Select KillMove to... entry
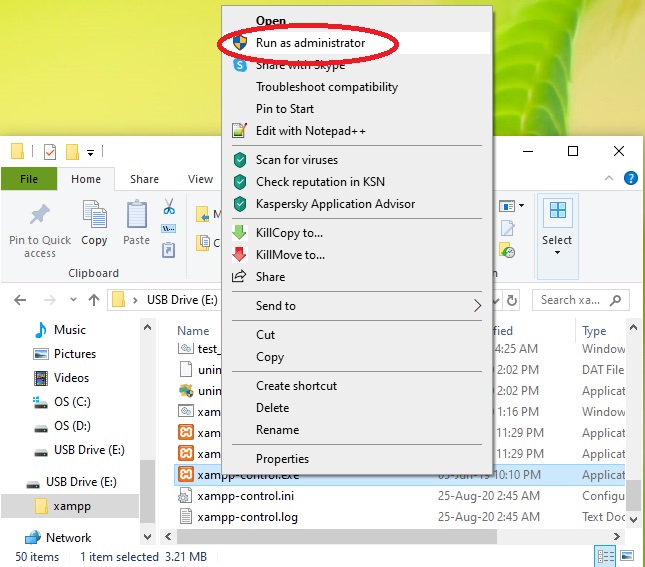 [290, 255]
